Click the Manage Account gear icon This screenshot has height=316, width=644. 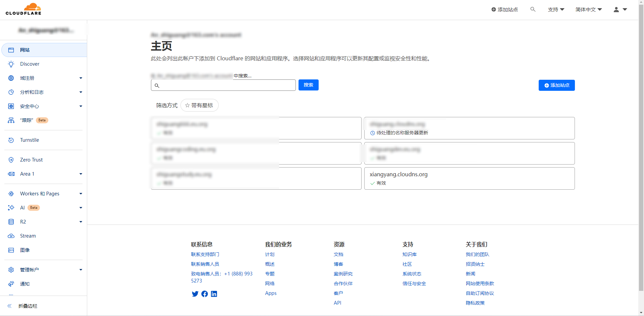pyautogui.click(x=11, y=270)
